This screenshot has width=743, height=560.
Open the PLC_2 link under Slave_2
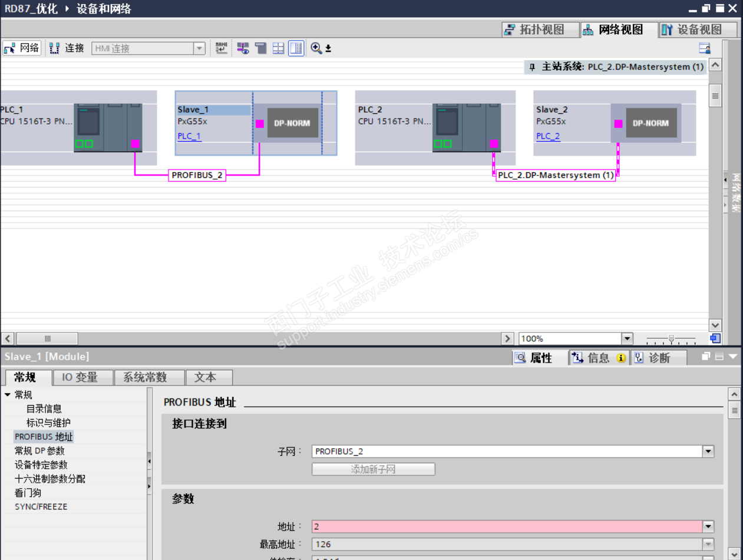tap(548, 136)
